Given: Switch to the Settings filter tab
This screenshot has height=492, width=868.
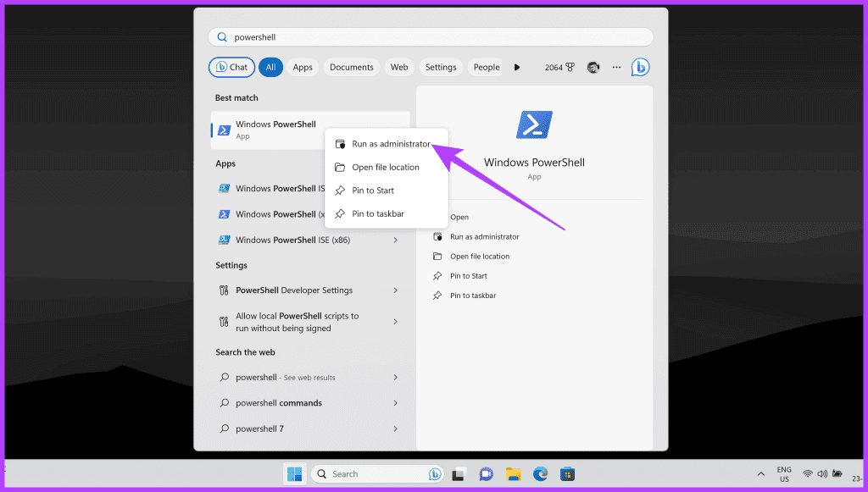Looking at the screenshot, I should 441,67.
